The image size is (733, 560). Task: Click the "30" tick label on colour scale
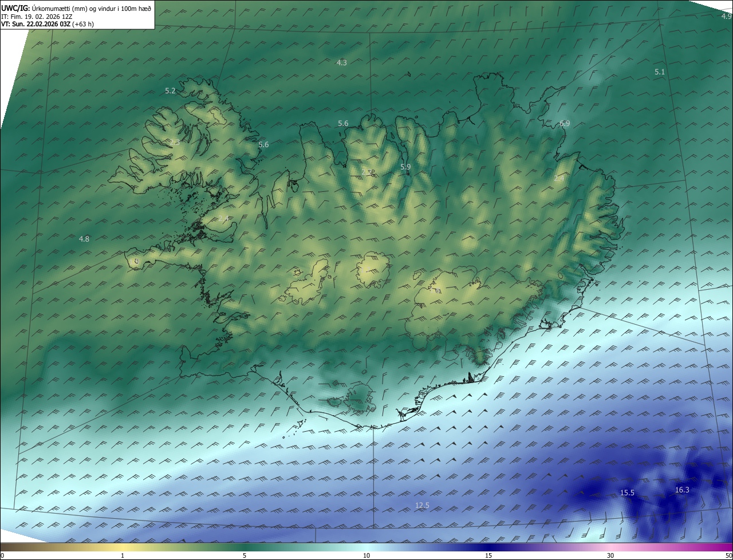(x=610, y=555)
